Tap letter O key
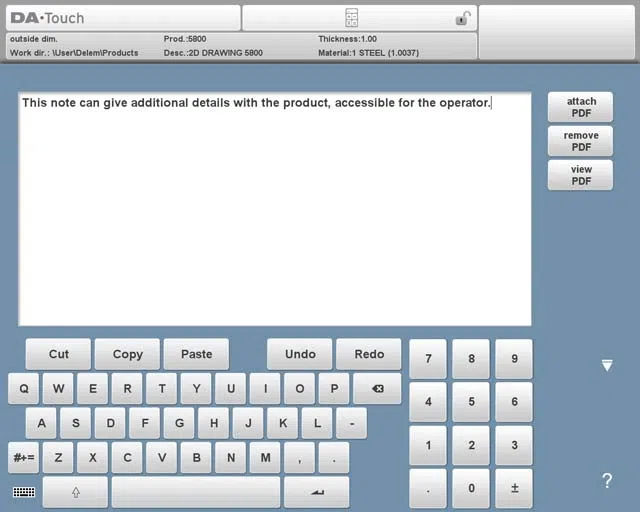Screen dimensions: 640x512 pos(300,388)
